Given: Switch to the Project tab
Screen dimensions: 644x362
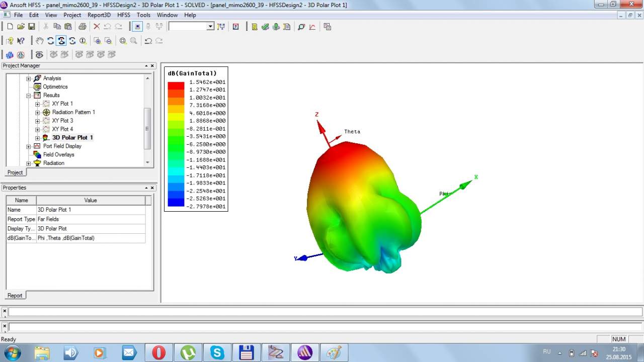Looking at the screenshot, I should click(15, 172).
